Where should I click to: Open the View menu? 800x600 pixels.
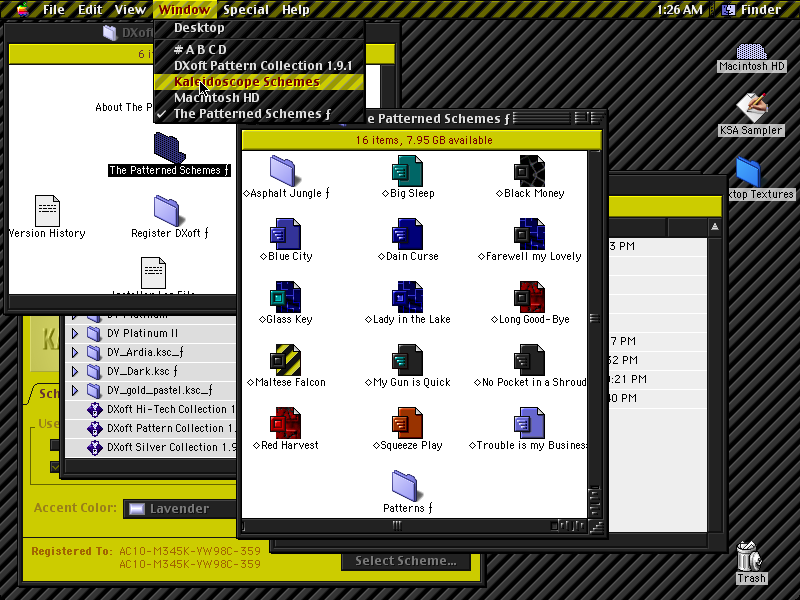130,10
